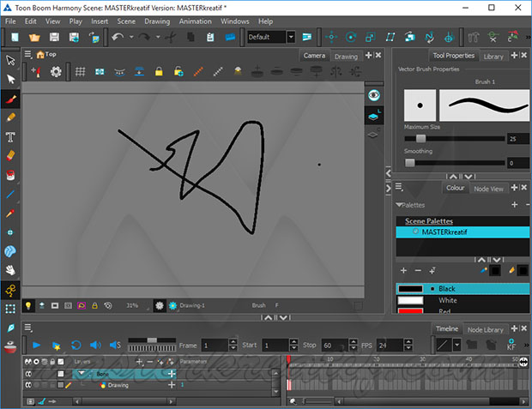Click the Undo arrow

118,37
